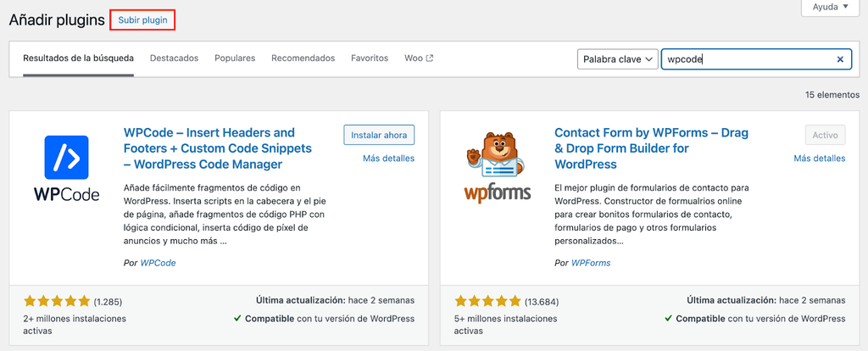Click the 15 elementos results count

[832, 95]
